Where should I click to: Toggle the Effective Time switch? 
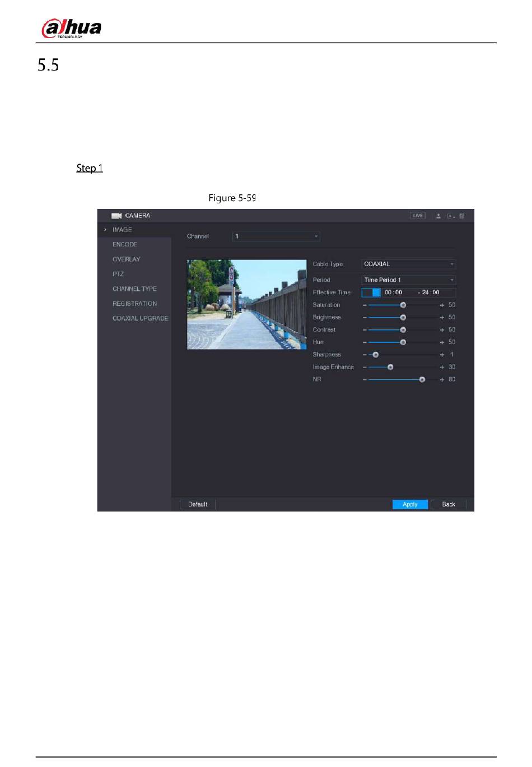point(371,292)
